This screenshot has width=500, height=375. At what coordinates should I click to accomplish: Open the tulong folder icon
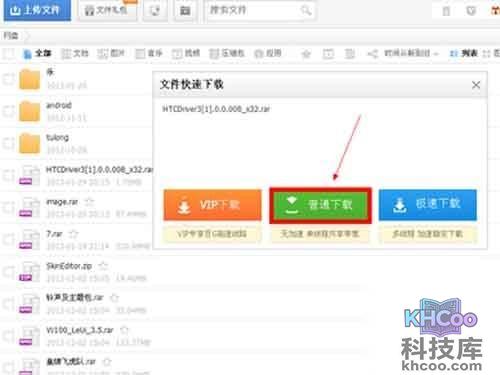[x=29, y=144]
